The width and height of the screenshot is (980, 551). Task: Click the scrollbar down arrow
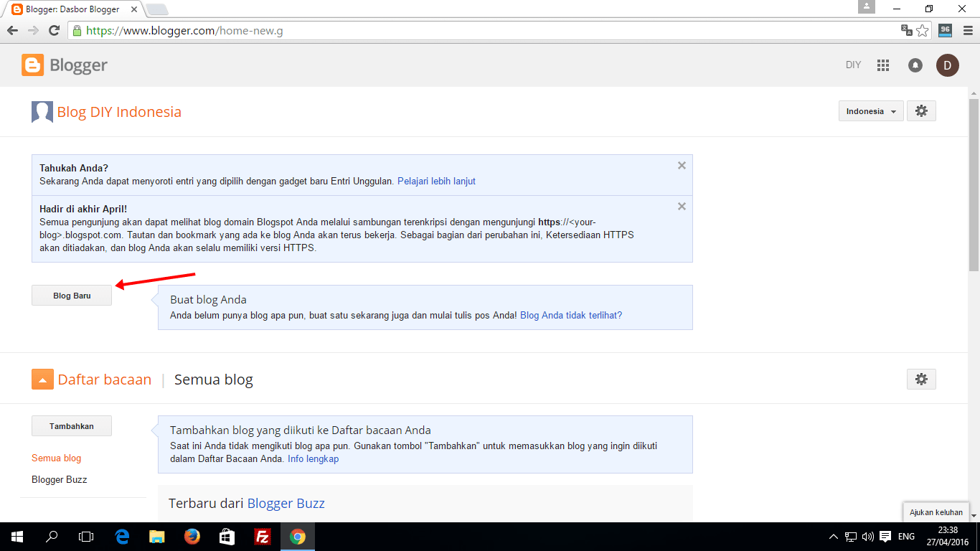tap(974, 516)
